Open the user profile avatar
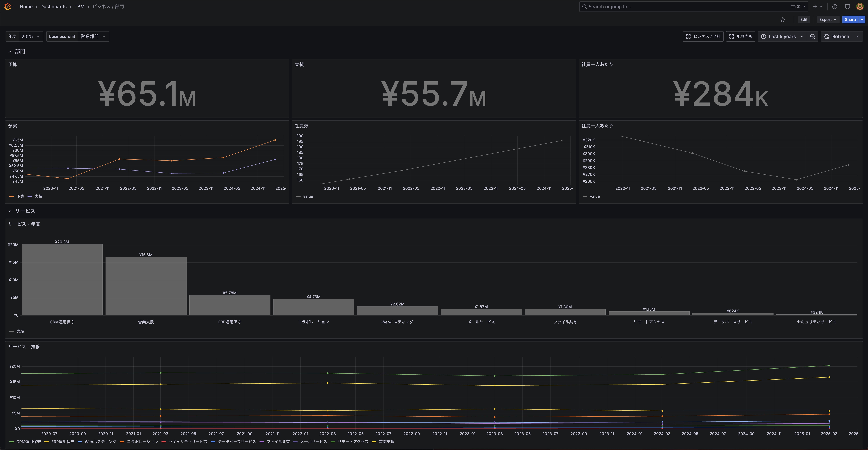 [x=860, y=6]
